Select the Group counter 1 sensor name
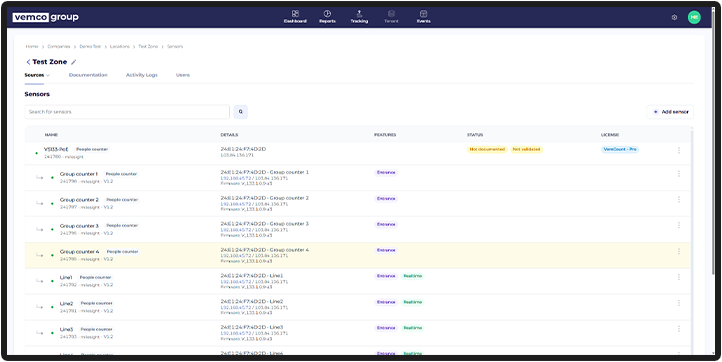 [79, 174]
